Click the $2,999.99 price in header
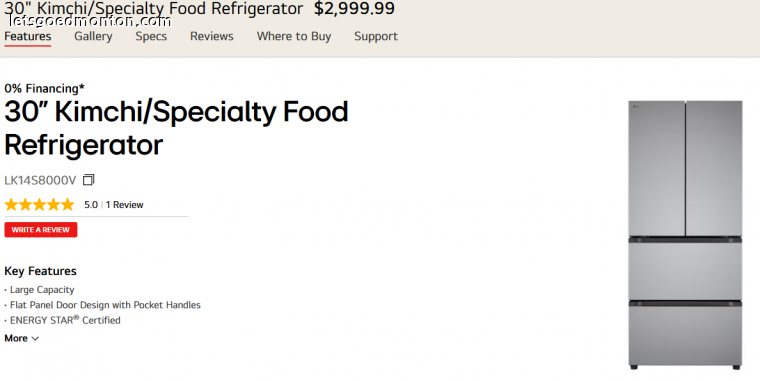 pos(354,8)
